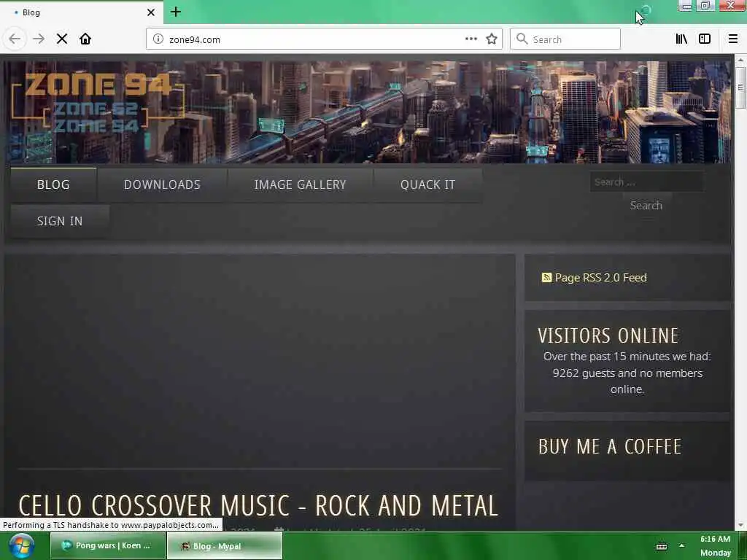The height and width of the screenshot is (560, 747).
Task: Open the Library bookshelf icon
Action: pyautogui.click(x=681, y=39)
